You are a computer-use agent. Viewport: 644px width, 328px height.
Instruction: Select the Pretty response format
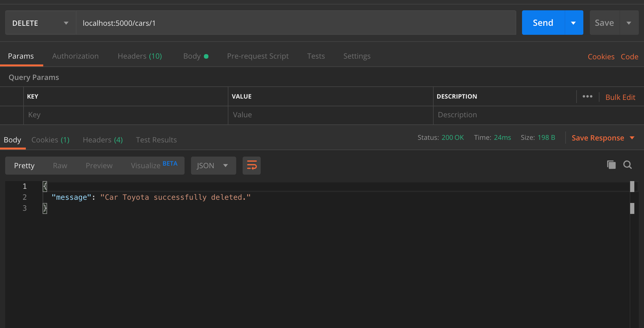pos(24,165)
